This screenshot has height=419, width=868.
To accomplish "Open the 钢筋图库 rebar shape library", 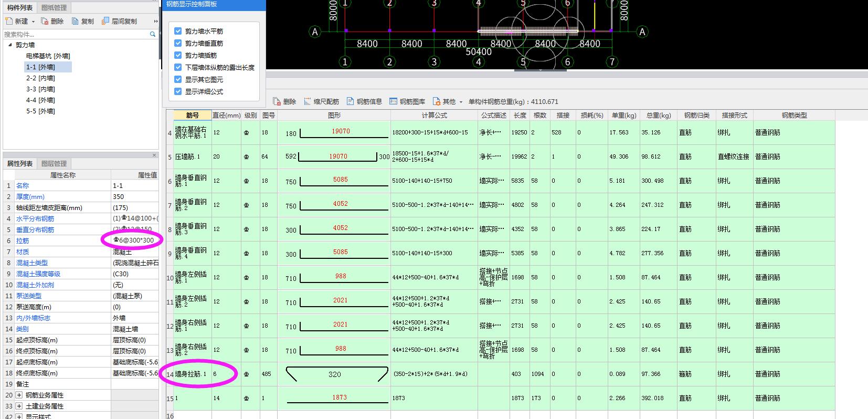I will [407, 102].
